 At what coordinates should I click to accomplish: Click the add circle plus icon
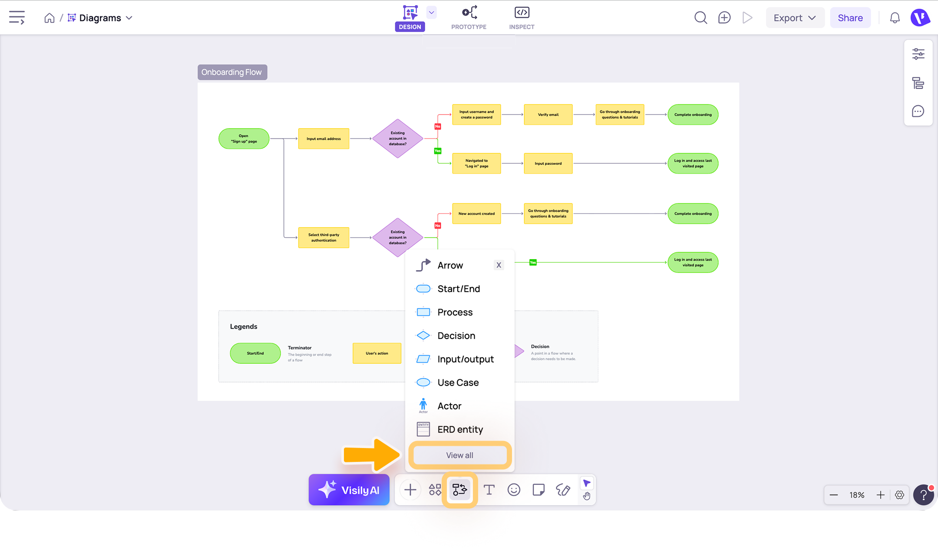pyautogui.click(x=724, y=18)
